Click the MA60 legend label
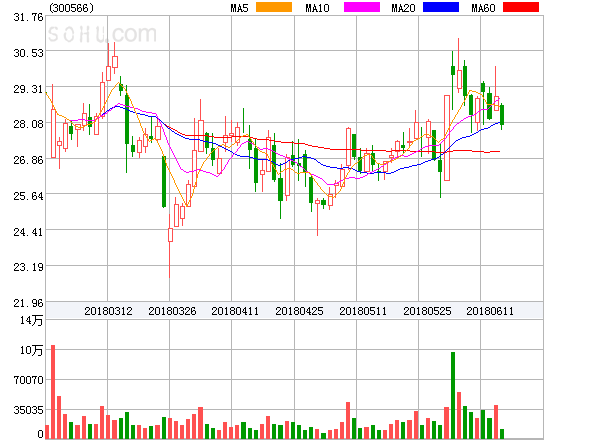 (483, 8)
